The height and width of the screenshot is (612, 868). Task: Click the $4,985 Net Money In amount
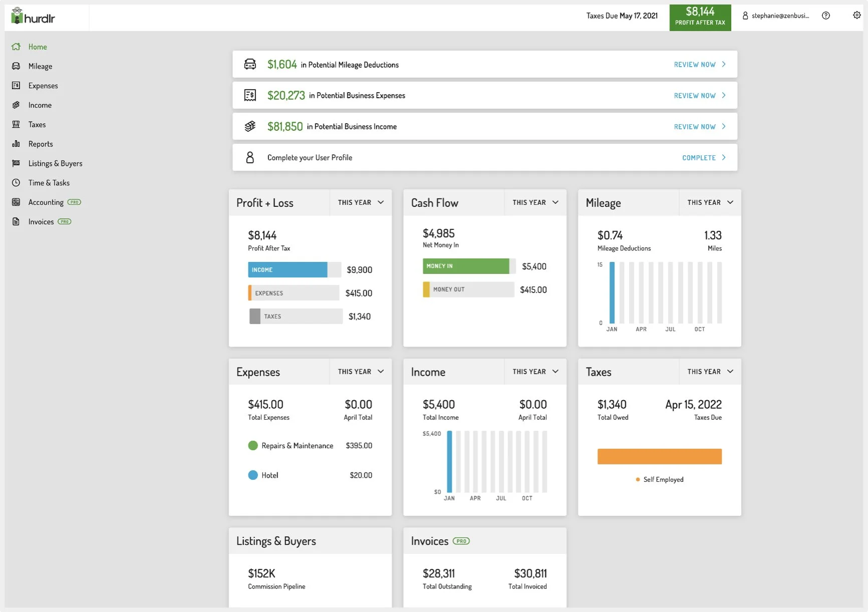[x=439, y=233]
